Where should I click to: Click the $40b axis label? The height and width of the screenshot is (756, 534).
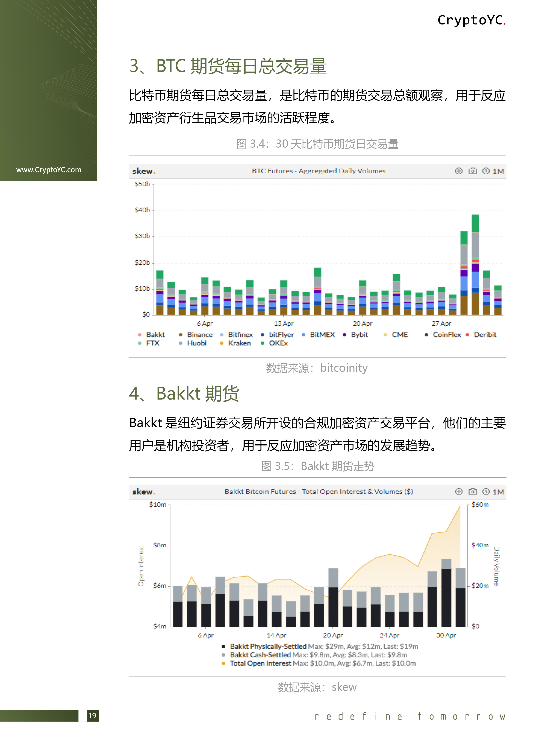142,210
